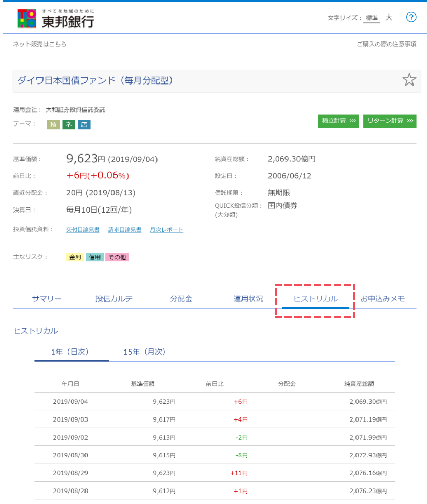Click the -8円 change cell
The image size is (427, 504).
(x=241, y=455)
